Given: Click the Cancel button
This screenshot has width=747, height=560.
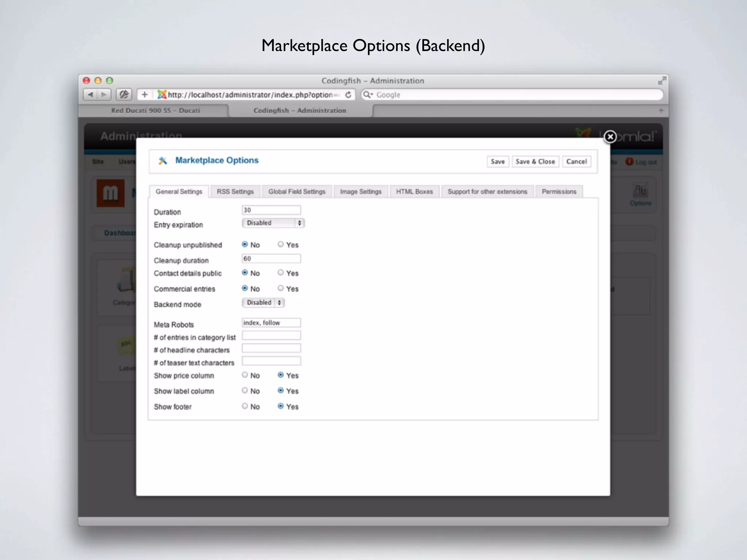Looking at the screenshot, I should pyautogui.click(x=577, y=162).
